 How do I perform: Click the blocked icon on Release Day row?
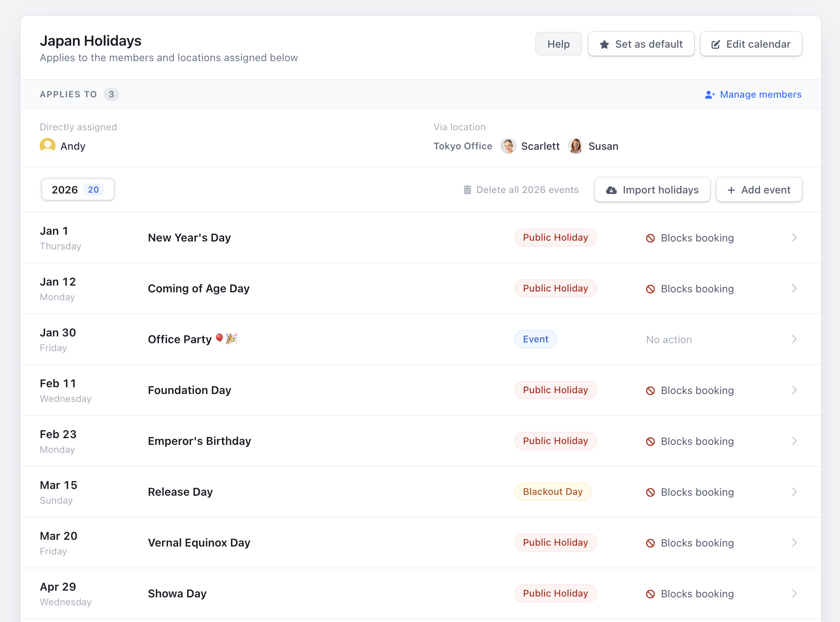point(650,492)
